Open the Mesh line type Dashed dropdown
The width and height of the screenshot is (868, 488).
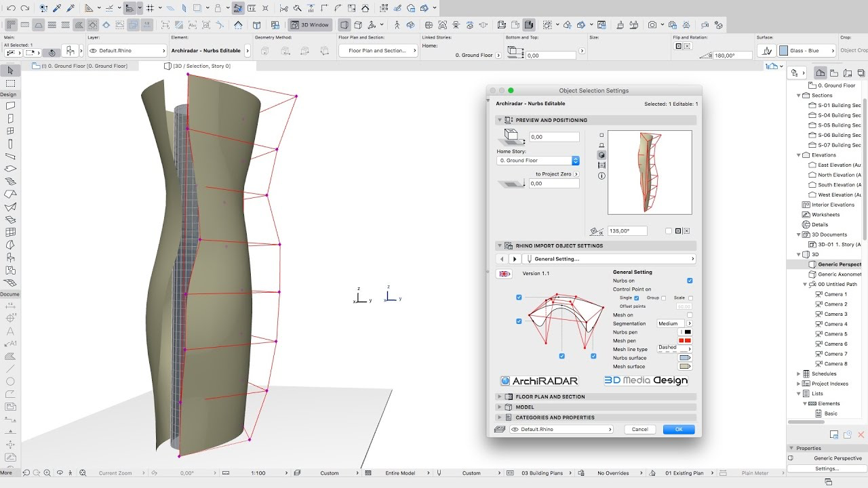click(674, 348)
